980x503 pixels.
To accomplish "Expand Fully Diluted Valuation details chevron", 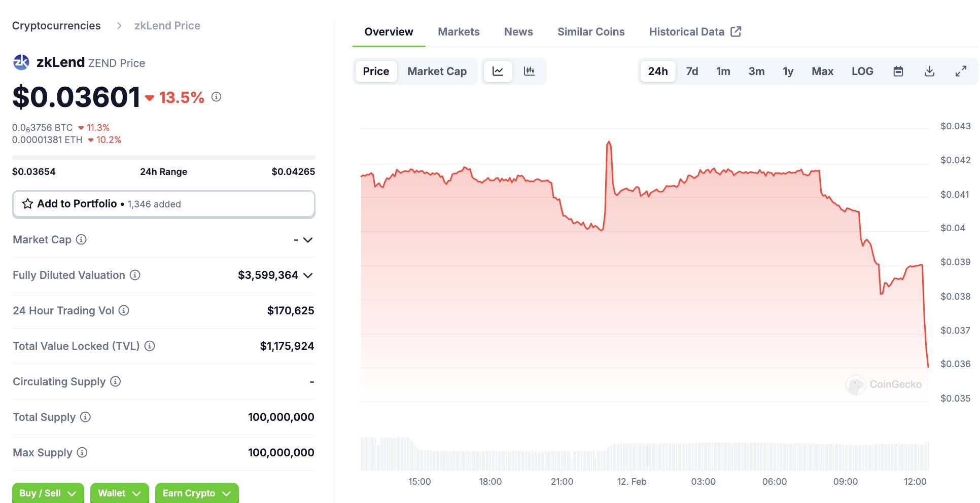I will click(308, 275).
